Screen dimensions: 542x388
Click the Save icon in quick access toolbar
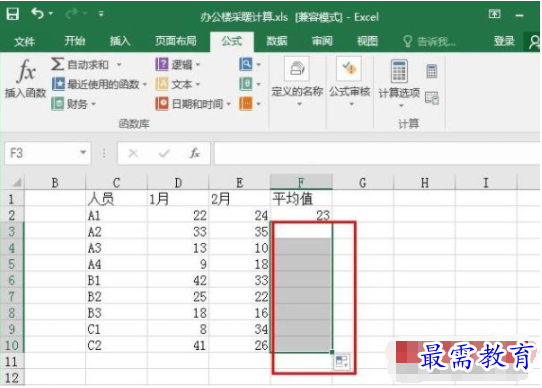pos(12,14)
